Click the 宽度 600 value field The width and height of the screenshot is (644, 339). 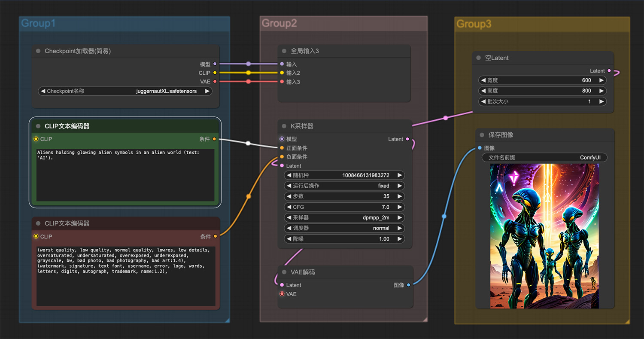[x=542, y=80]
